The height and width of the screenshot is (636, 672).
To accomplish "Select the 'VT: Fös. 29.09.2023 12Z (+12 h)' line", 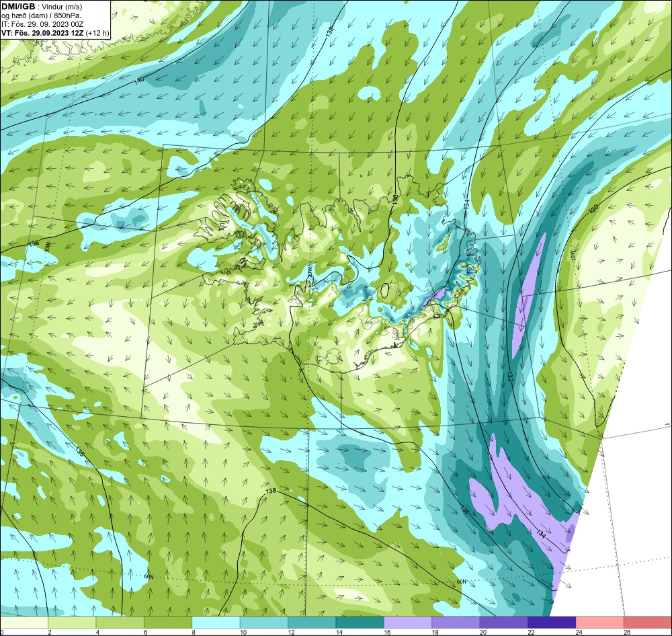I will pos(55,32).
